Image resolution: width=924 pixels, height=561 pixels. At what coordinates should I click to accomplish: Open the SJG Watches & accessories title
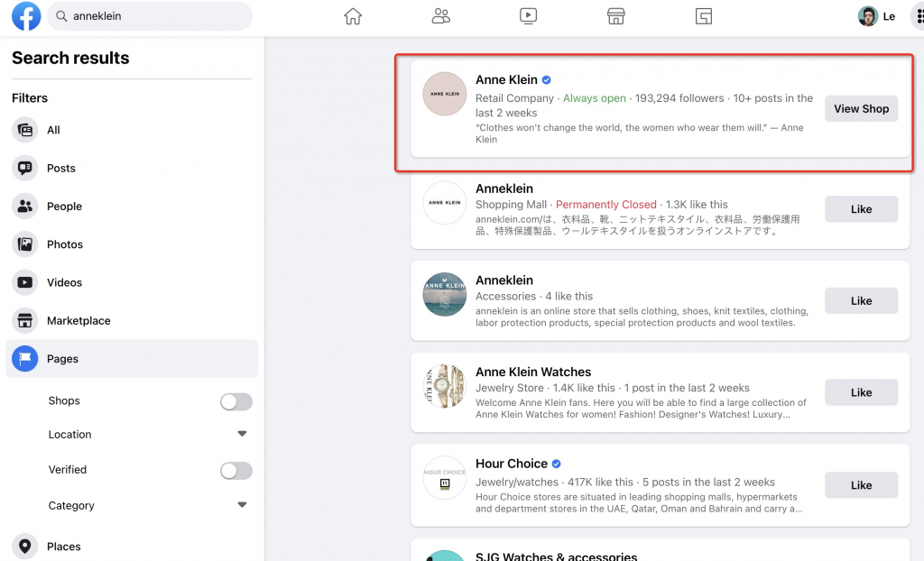[556, 556]
